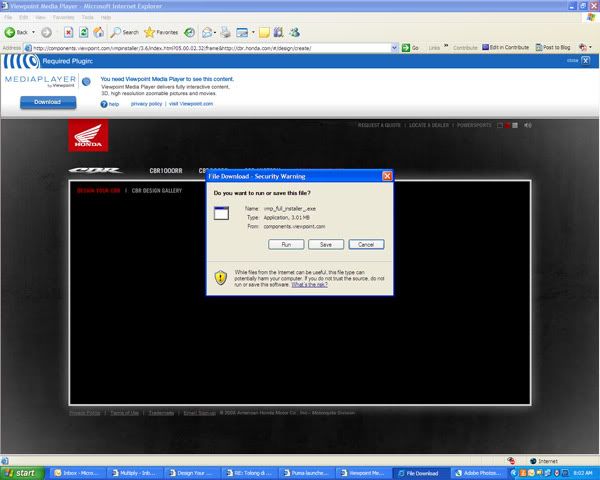Open the Help menu
Viewport: 600px width, 480px height.
pos(106,18)
